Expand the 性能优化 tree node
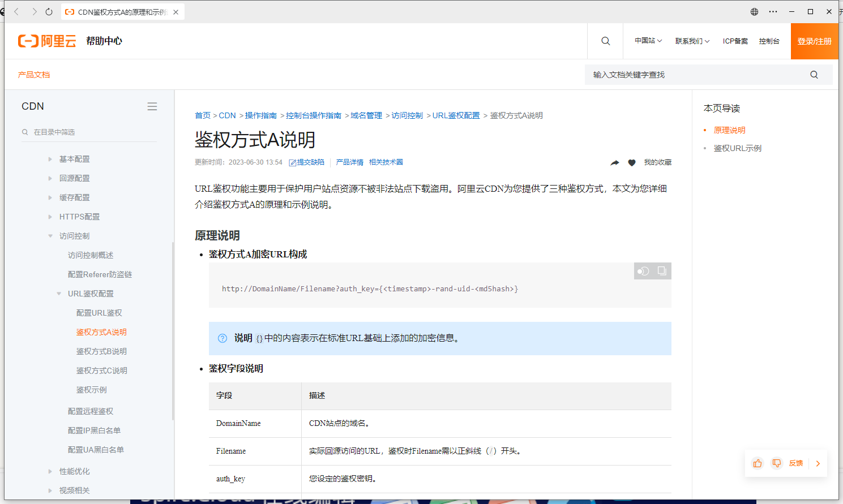 pyautogui.click(x=50, y=472)
